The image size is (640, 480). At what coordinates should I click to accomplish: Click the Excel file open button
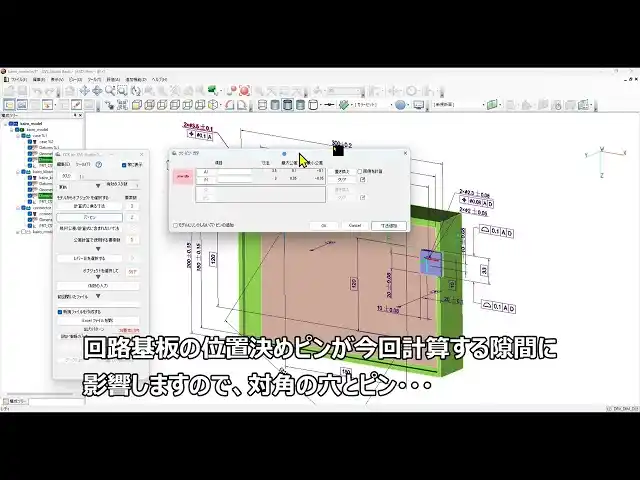pos(98,321)
